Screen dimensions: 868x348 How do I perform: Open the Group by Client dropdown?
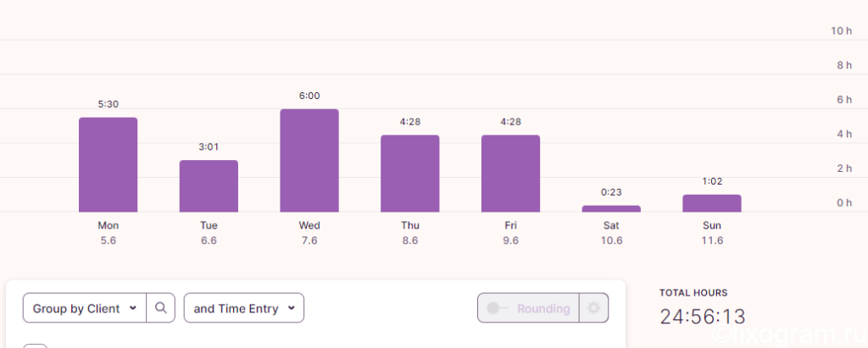point(85,307)
